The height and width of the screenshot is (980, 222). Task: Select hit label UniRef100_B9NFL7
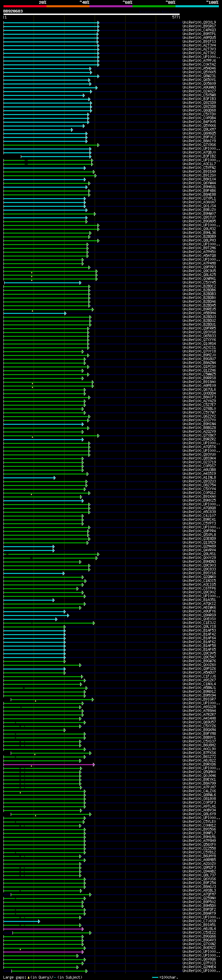coord(199,833)
